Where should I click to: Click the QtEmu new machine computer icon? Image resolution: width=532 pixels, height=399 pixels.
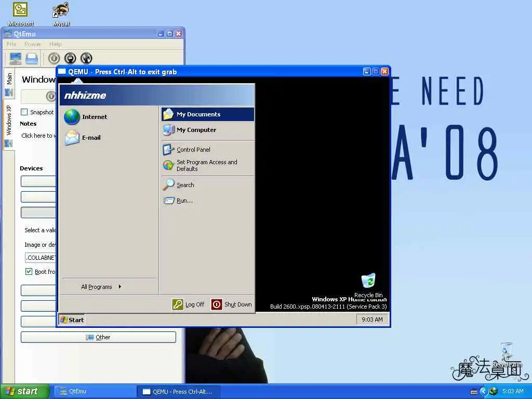coord(15,58)
